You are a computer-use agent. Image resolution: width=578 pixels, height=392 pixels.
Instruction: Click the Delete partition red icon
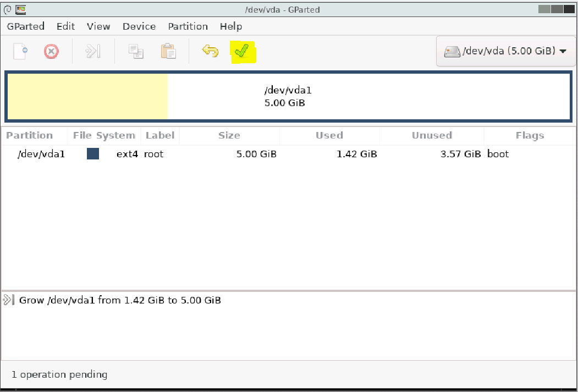[51, 51]
